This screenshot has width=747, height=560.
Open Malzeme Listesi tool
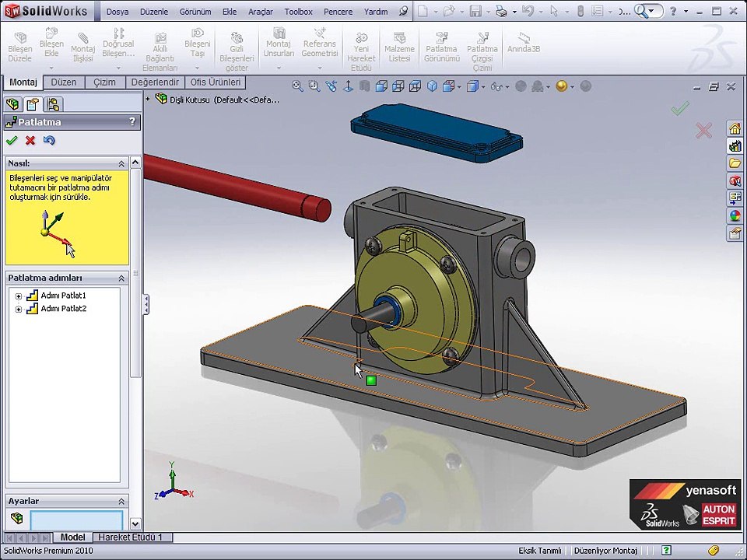tap(399, 47)
